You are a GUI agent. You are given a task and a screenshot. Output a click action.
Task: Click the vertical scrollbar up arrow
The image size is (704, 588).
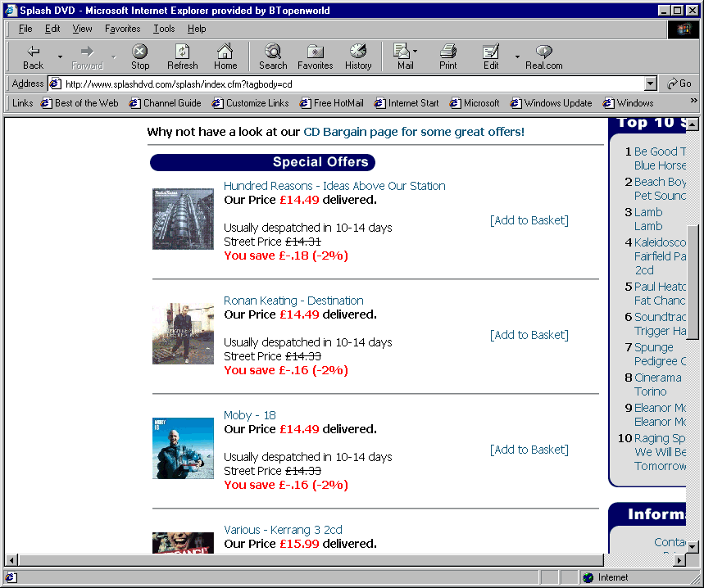tap(693, 124)
